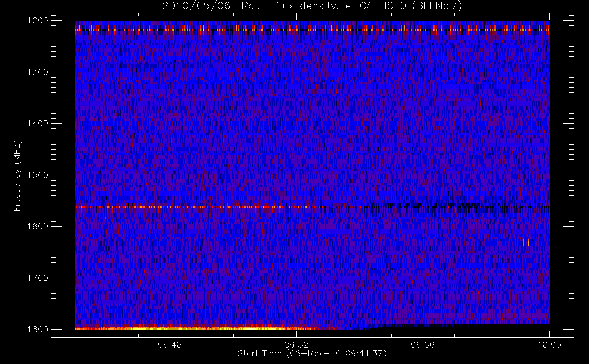Click the 09:48 time tick label
Viewport: 589px width, 364px height.
pos(170,345)
